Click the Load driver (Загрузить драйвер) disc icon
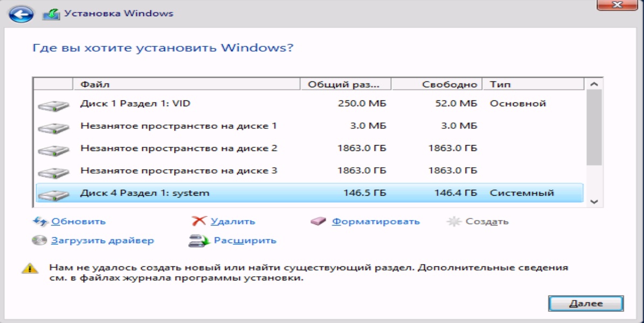 (39, 240)
